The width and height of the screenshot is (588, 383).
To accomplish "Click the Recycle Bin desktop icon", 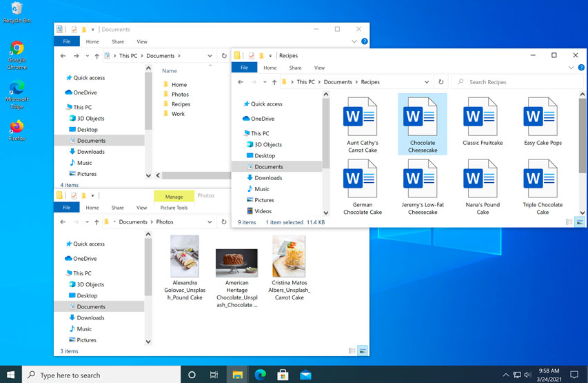I will (17, 9).
